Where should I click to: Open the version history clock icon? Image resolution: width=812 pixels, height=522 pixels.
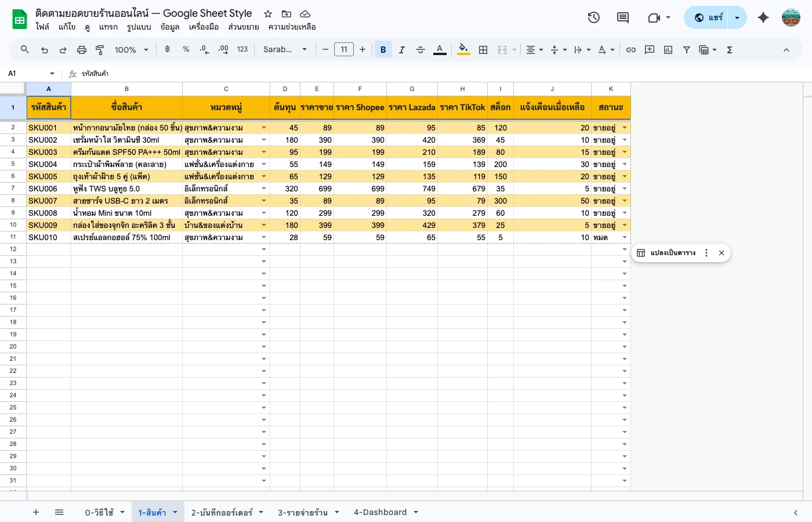[x=593, y=17]
